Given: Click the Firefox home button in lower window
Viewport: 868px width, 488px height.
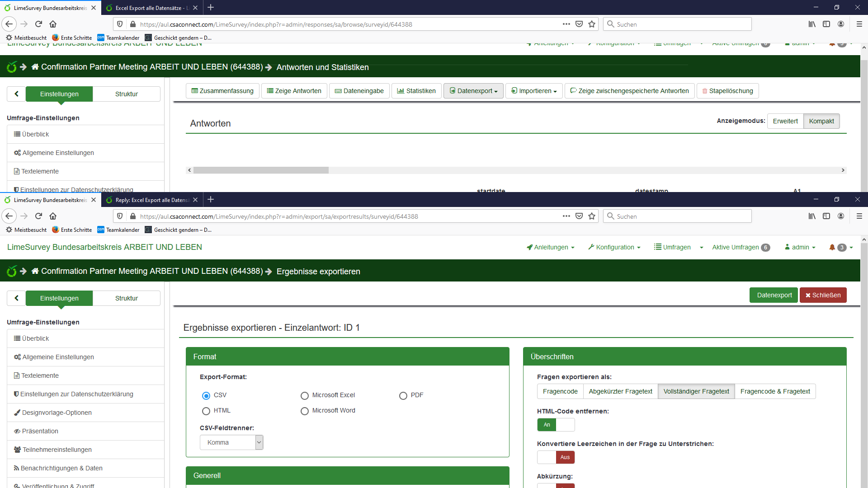Looking at the screenshot, I should click(x=53, y=216).
